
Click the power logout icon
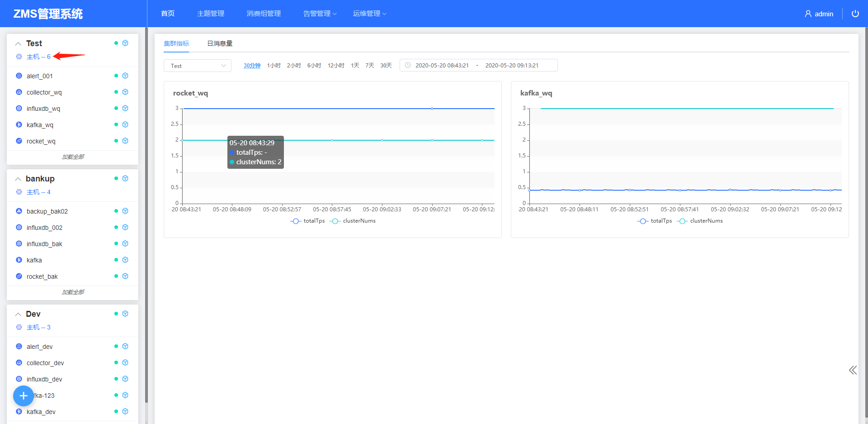[x=855, y=14]
